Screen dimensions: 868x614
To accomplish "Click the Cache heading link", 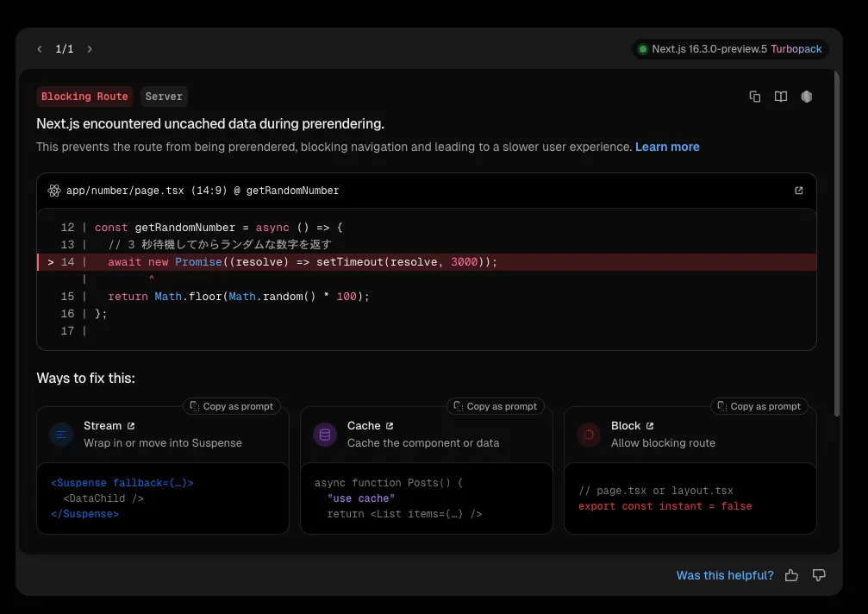I will point(364,426).
